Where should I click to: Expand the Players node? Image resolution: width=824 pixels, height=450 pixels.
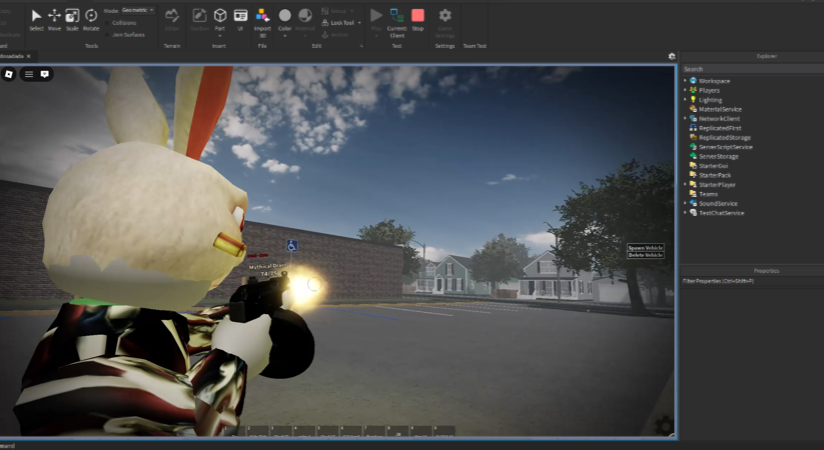(x=685, y=90)
